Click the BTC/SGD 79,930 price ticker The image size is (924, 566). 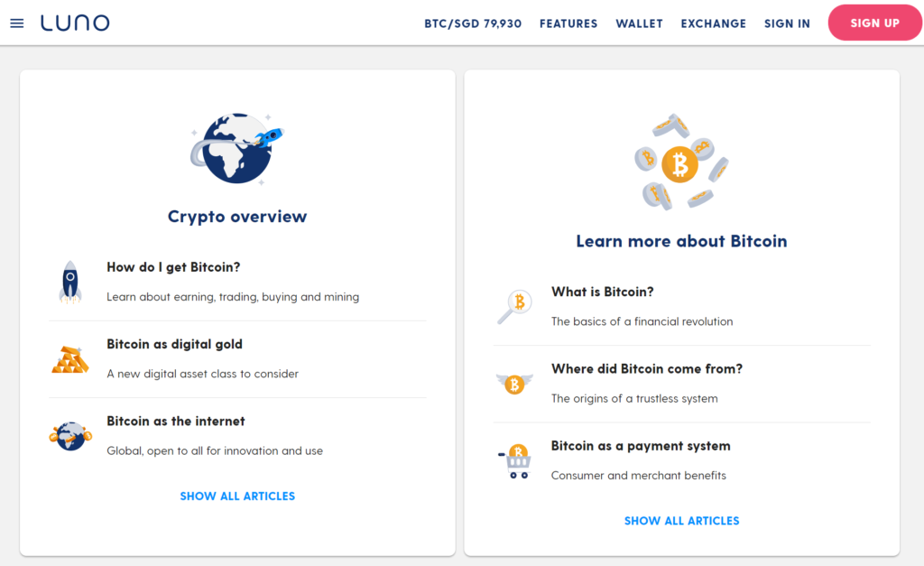pyautogui.click(x=473, y=23)
